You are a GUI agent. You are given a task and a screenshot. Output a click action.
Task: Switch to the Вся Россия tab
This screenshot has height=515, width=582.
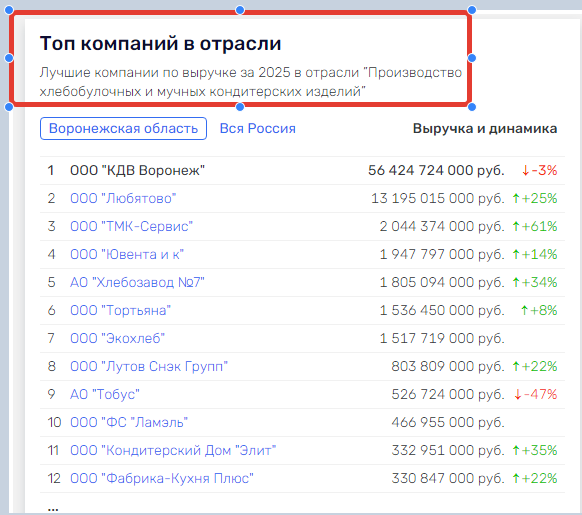[258, 128]
